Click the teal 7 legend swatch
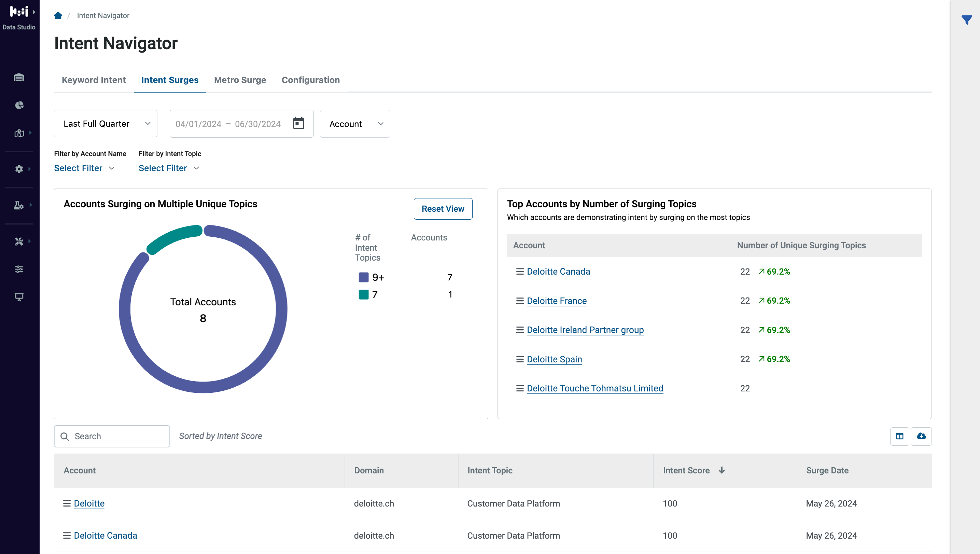 point(363,294)
